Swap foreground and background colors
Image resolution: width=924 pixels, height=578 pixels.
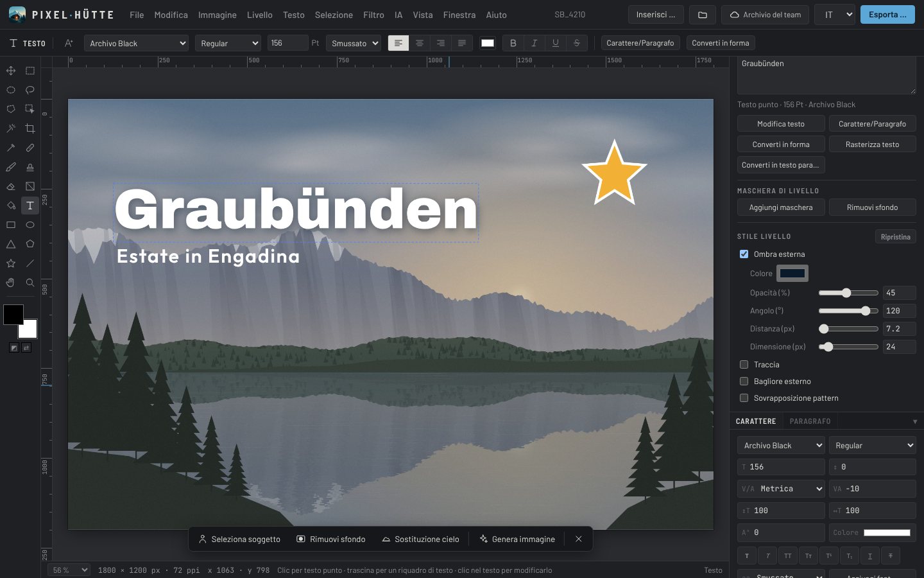[x=26, y=347]
